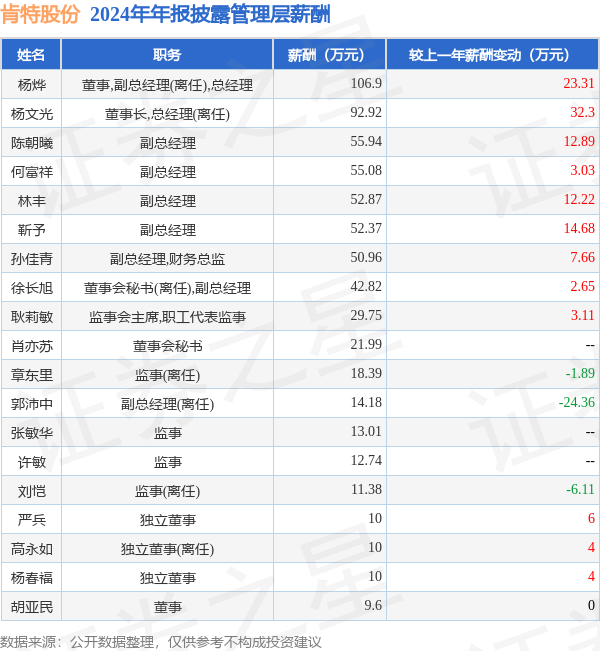Screen dimensions: 600x651
Task: Click the 较上一年薪酬变动（万元） header
Action: (492, 54)
